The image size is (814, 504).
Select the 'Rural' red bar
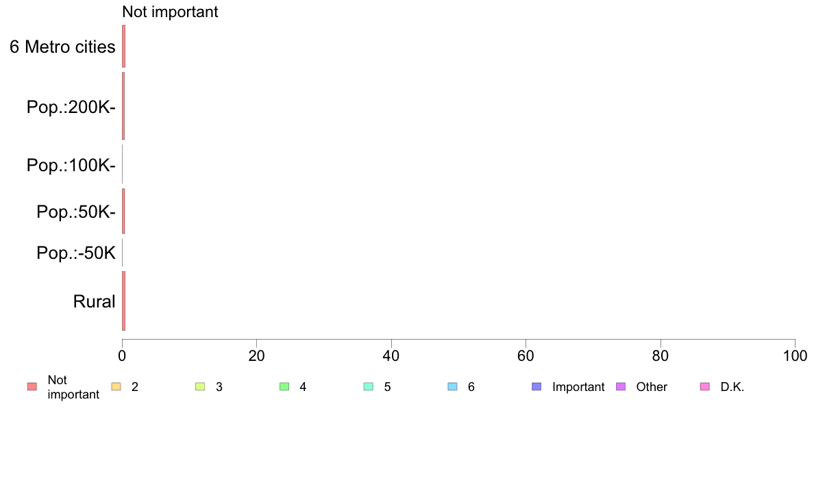tap(123, 301)
